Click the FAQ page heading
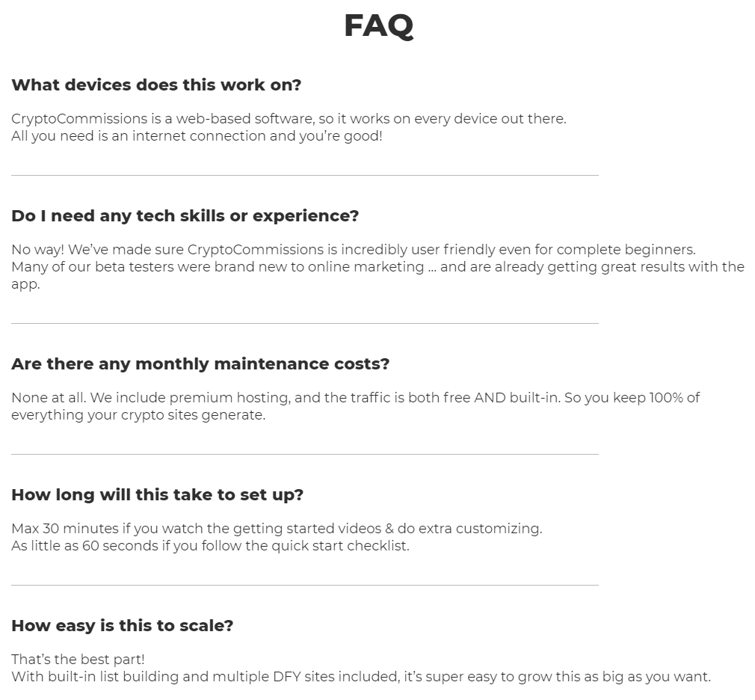Image resolution: width=755 pixels, height=700 pixels. click(x=378, y=25)
